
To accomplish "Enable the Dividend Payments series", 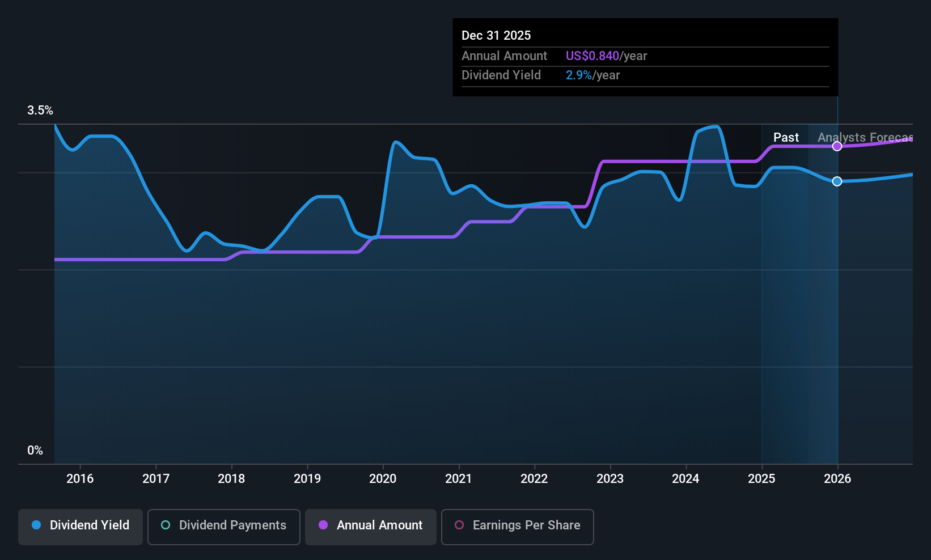I will tap(223, 527).
